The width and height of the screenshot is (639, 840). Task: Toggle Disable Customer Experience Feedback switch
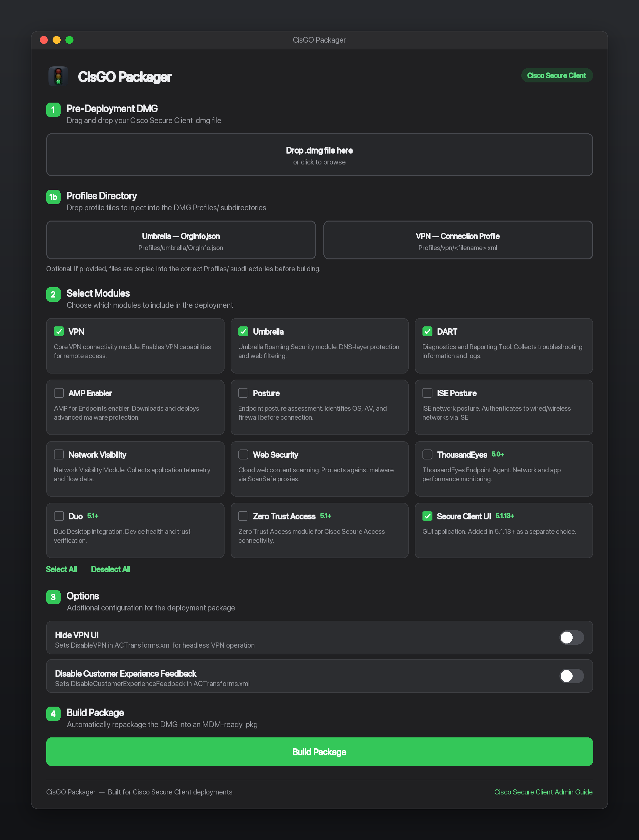click(572, 676)
